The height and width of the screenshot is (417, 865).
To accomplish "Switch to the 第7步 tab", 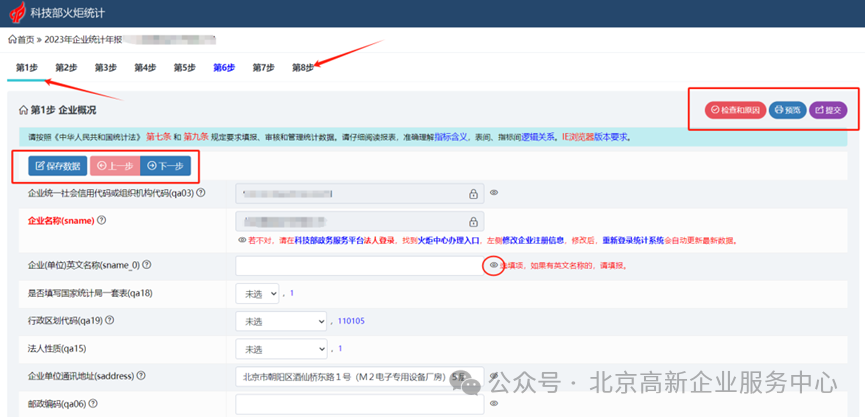I will (264, 68).
